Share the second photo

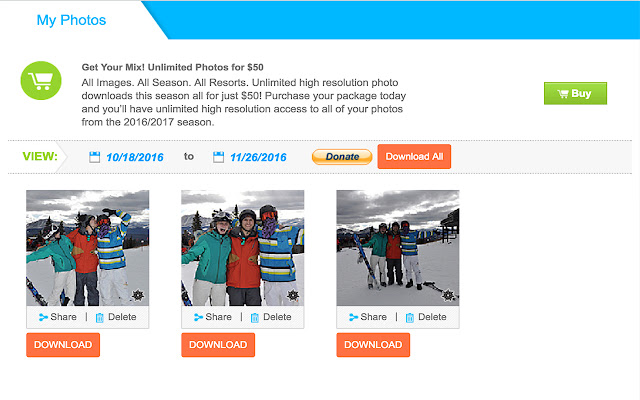(x=213, y=317)
